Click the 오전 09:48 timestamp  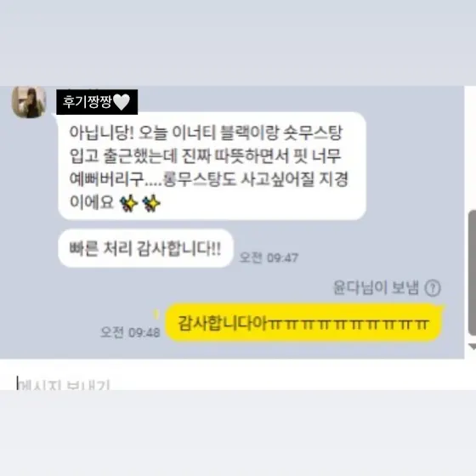coord(130,332)
